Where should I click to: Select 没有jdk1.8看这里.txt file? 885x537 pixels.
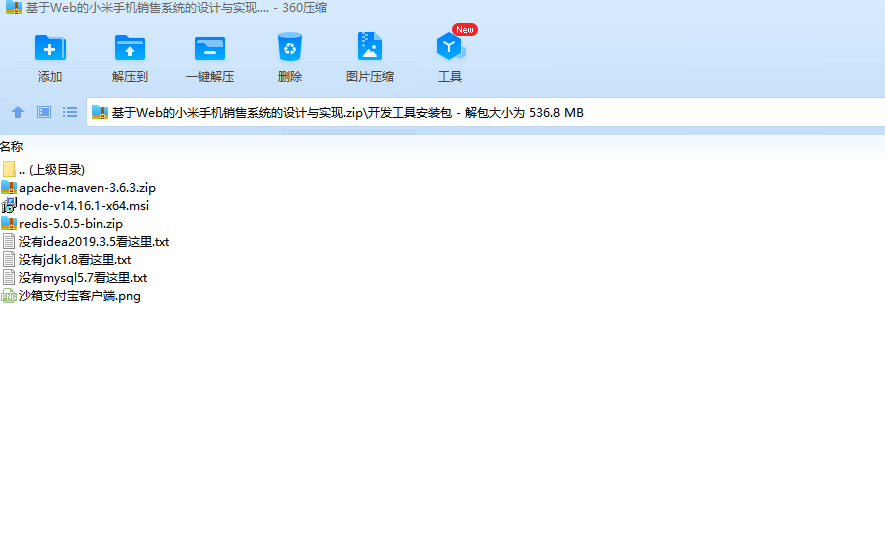point(67,260)
